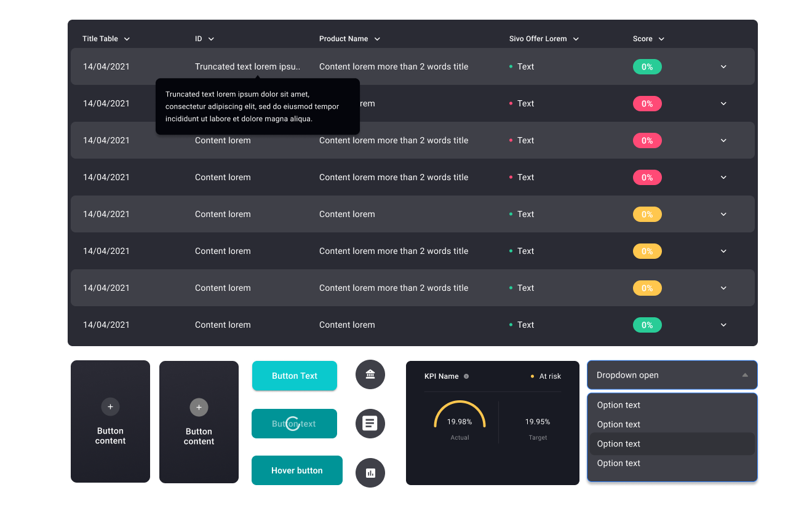Screen dimensions: 812x514
Task: Open the ID column sort chevron
Action: [211, 39]
